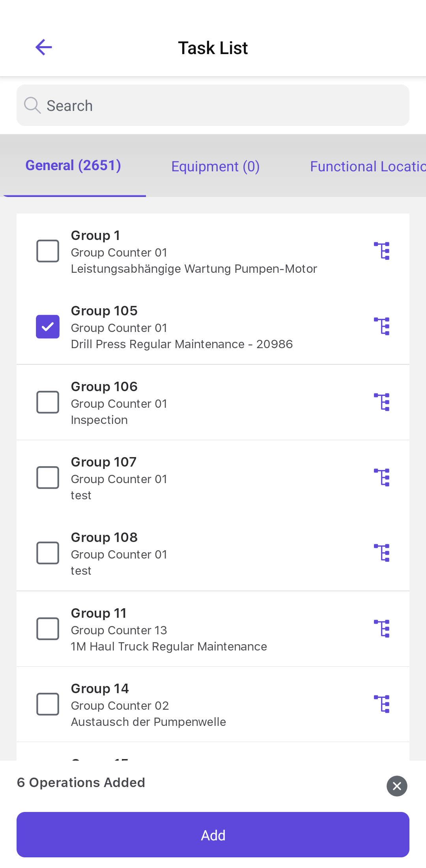Dismiss the 6 Operations Added banner
The width and height of the screenshot is (426, 868).
tap(397, 786)
